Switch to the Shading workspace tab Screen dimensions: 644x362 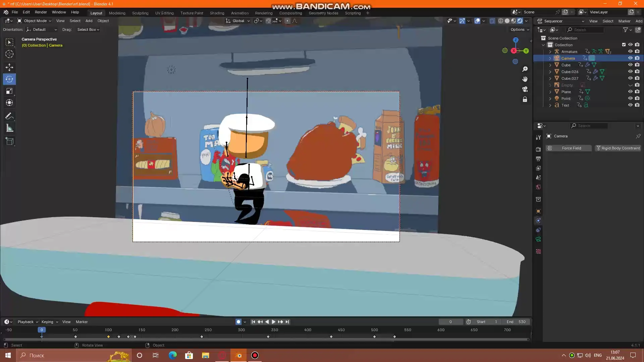(x=217, y=13)
